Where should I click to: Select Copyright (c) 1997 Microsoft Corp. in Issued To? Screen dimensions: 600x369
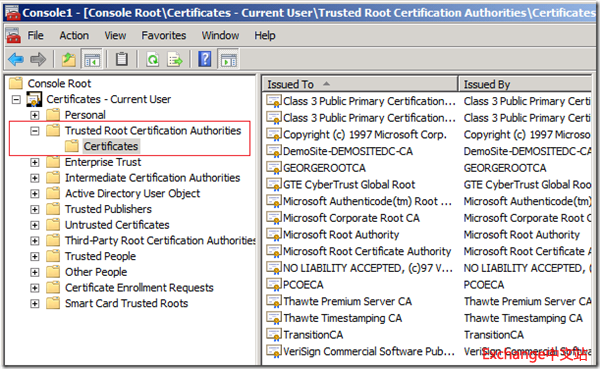click(x=365, y=134)
